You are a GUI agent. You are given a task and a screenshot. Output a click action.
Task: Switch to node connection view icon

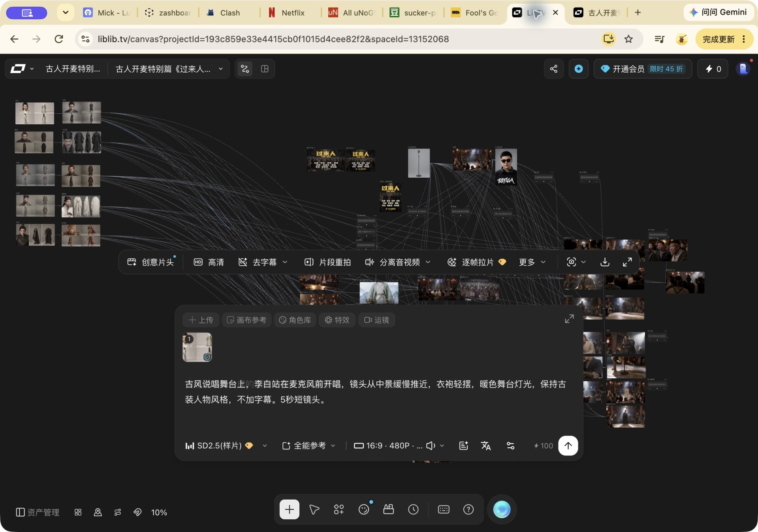tap(245, 69)
